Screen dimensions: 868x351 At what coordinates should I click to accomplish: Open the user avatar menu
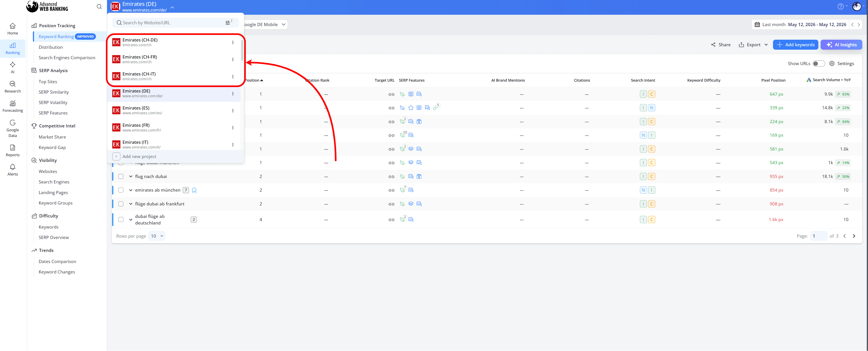click(857, 6)
